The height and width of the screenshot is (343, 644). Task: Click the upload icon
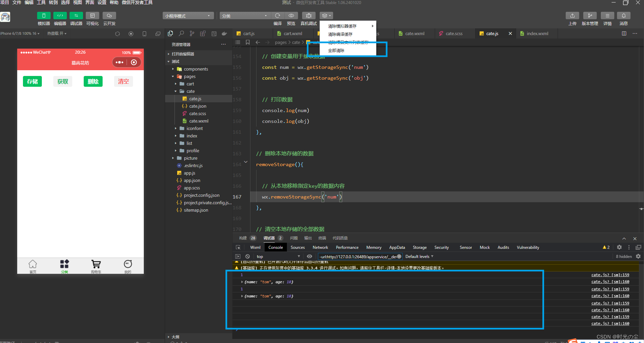click(x=572, y=16)
